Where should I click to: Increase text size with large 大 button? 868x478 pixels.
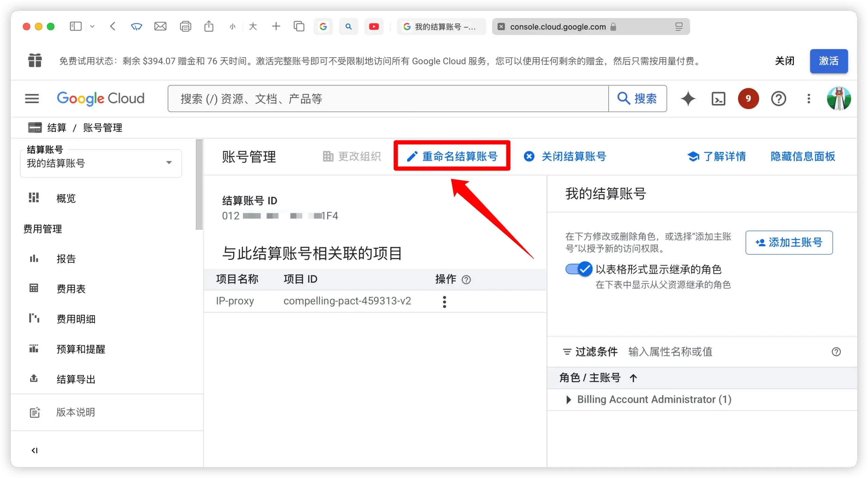[253, 26]
